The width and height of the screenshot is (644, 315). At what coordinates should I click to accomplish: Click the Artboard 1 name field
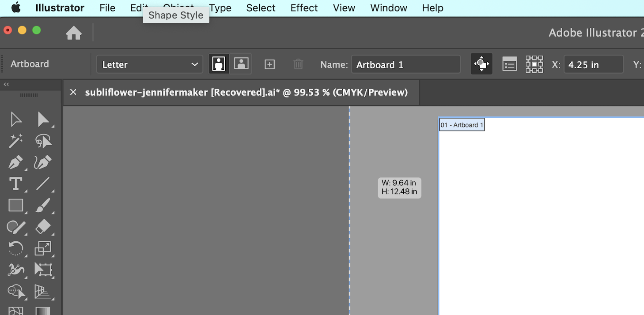coord(405,64)
